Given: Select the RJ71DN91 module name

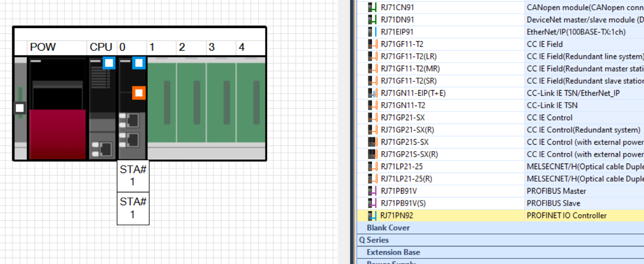Looking at the screenshot, I should [397, 20].
